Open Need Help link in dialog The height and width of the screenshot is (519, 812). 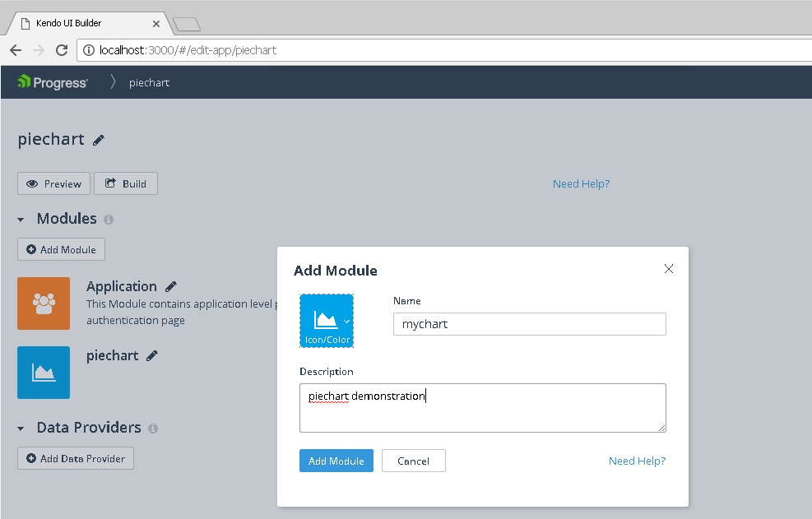point(637,461)
